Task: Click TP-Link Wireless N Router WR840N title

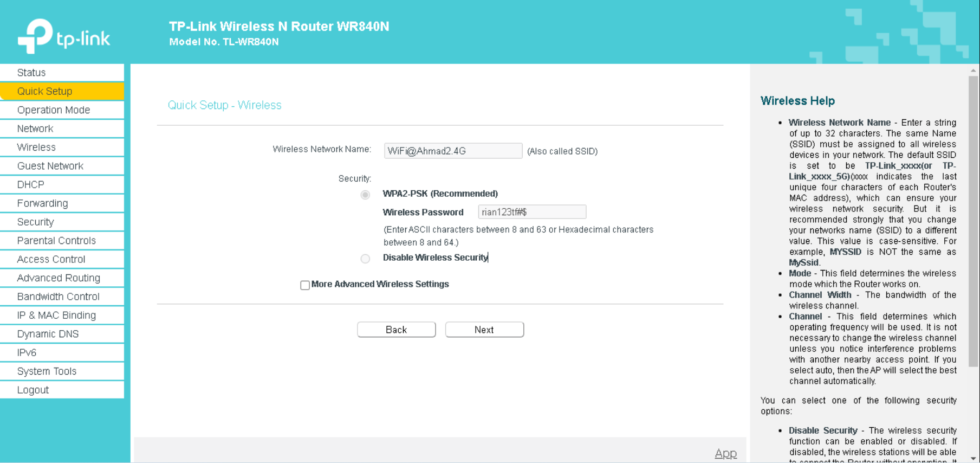Action: [279, 27]
